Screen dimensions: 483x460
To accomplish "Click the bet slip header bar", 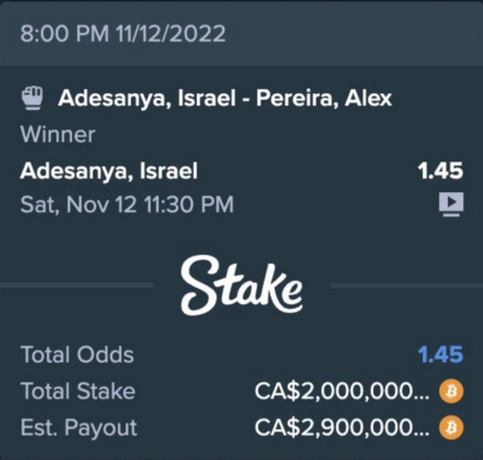I will [241, 33].
